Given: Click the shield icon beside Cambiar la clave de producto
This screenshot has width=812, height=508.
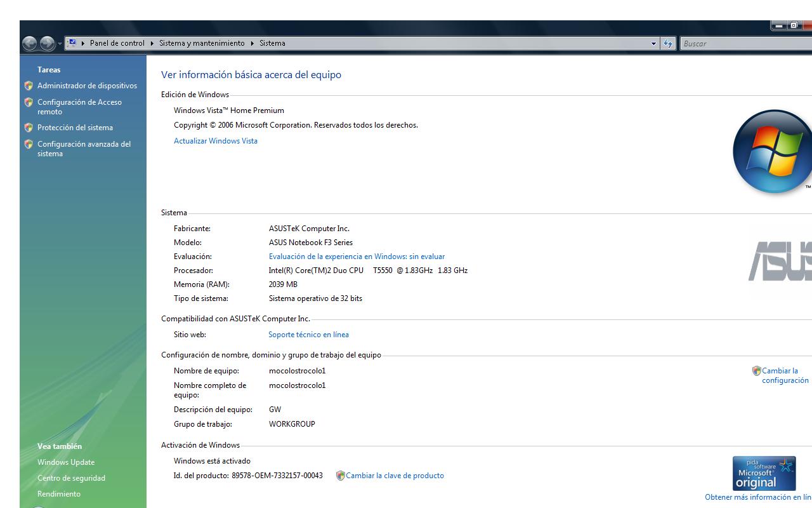Looking at the screenshot, I should tap(340, 476).
